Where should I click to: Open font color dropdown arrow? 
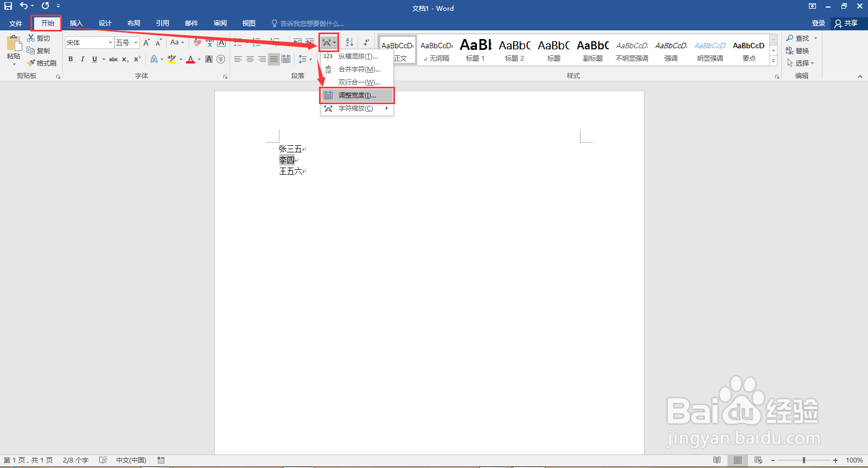(199, 59)
